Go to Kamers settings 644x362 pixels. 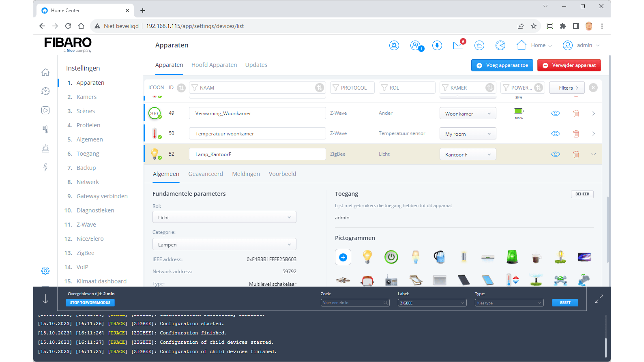(86, 97)
